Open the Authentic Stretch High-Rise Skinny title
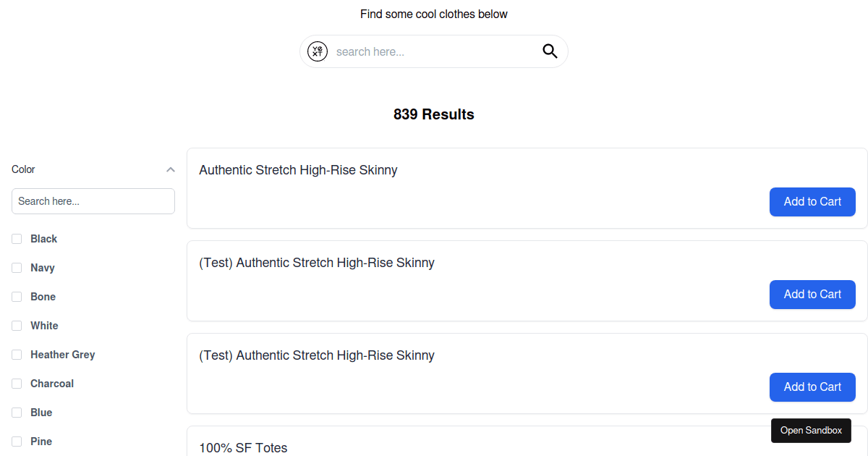 298,170
